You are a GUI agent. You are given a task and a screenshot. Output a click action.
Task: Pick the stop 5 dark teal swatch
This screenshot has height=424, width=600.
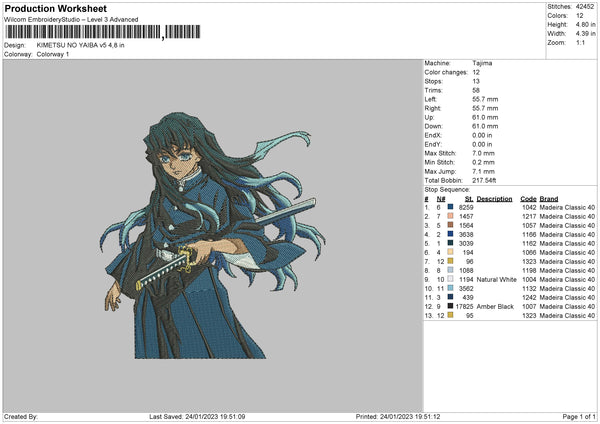(450, 243)
